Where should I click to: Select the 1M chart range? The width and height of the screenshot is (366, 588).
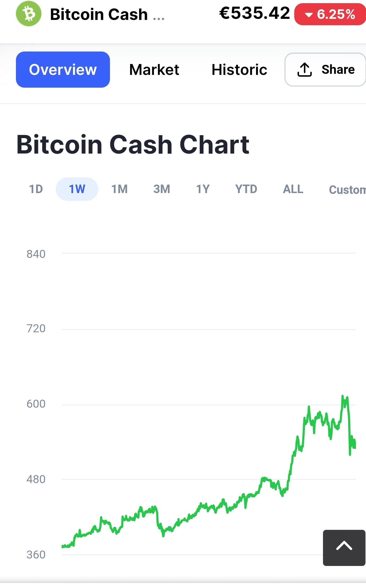(x=120, y=189)
